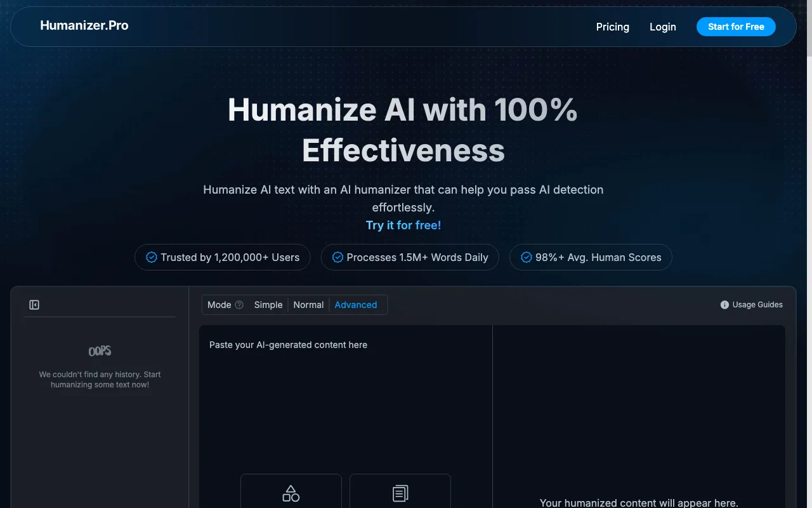The width and height of the screenshot is (812, 508).
Task: Click the shapes sample icon card
Action: coord(291,491)
